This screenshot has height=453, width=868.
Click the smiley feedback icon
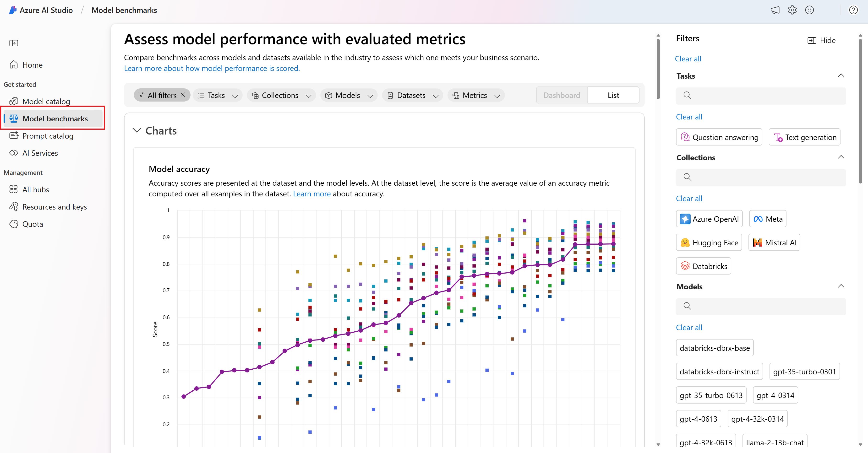pyautogui.click(x=809, y=10)
